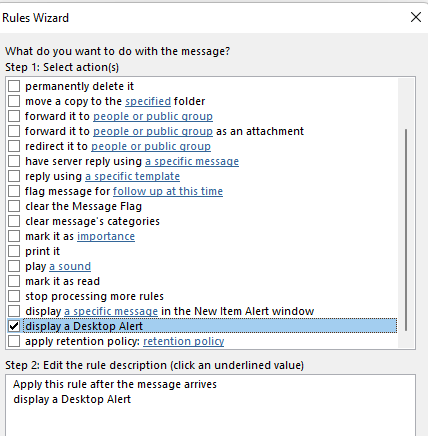Click the 'follow up at this time' link

168,191
